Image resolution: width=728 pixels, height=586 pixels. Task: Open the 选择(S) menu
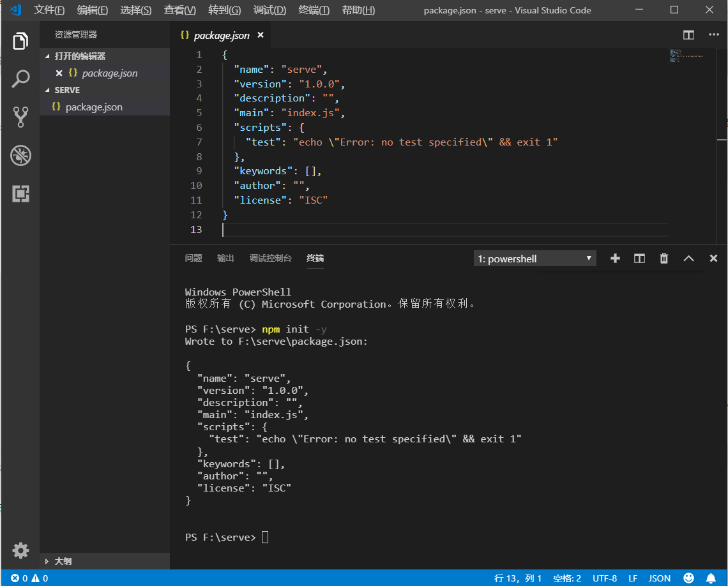coord(135,10)
